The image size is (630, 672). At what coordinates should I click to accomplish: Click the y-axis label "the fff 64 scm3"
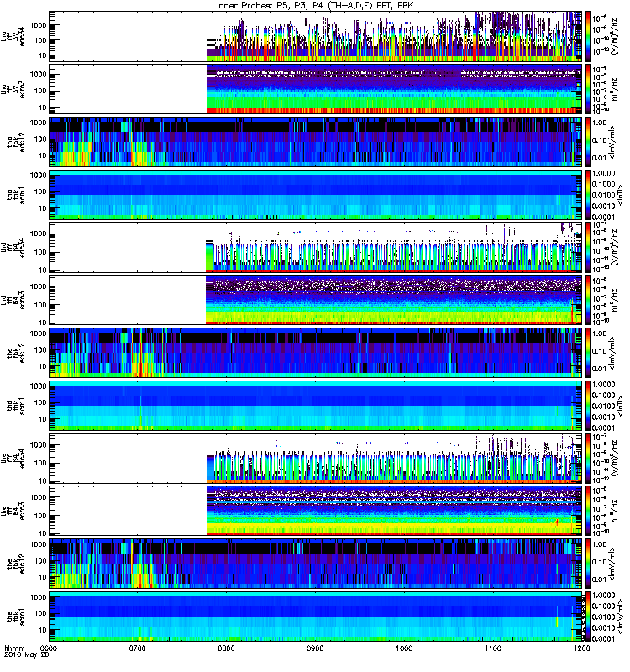tap(13, 511)
